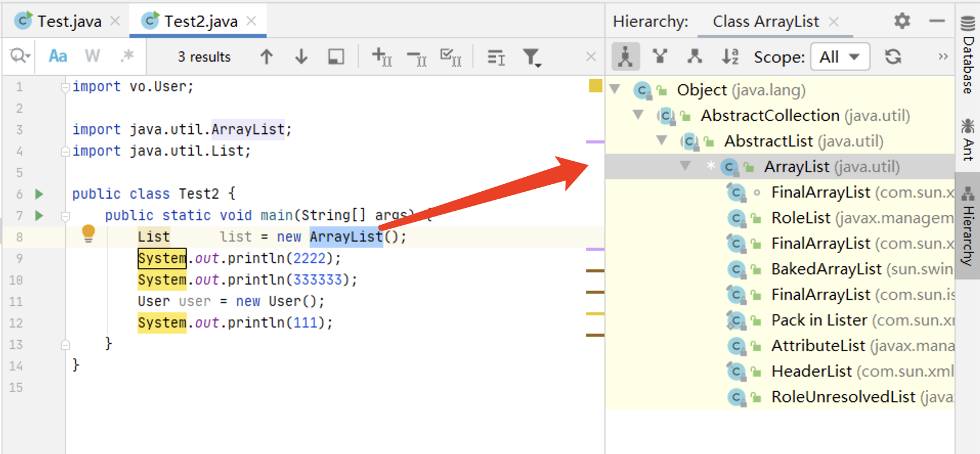Open Hierarchy panel settings gear

coord(902,21)
